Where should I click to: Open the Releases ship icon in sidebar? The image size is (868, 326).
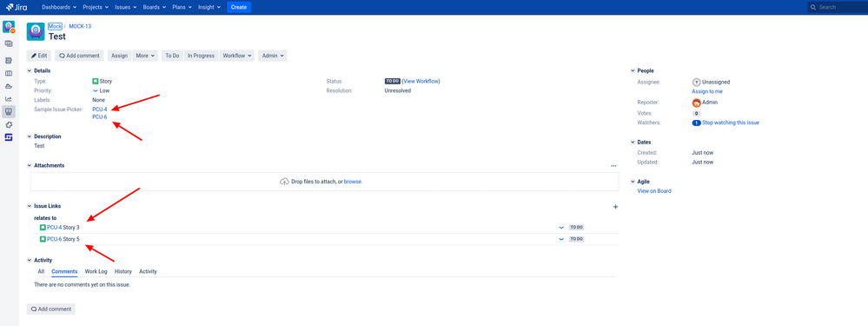tap(9, 86)
